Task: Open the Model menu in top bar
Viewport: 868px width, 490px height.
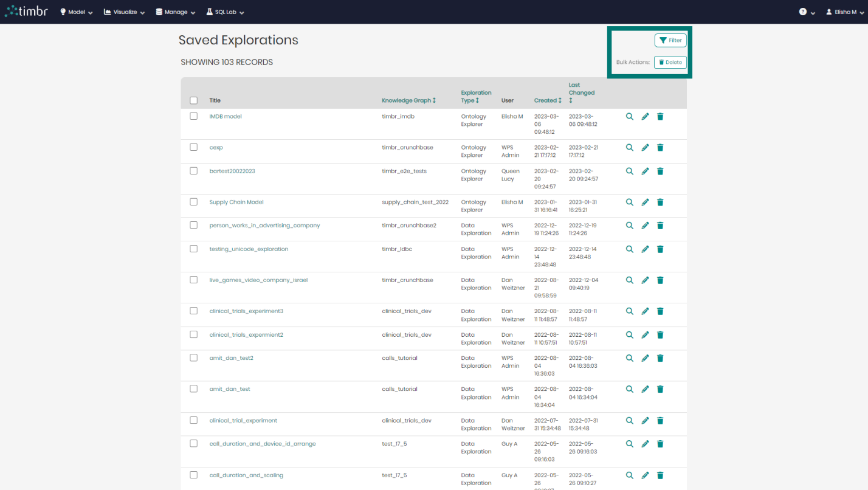Action: pyautogui.click(x=76, y=12)
